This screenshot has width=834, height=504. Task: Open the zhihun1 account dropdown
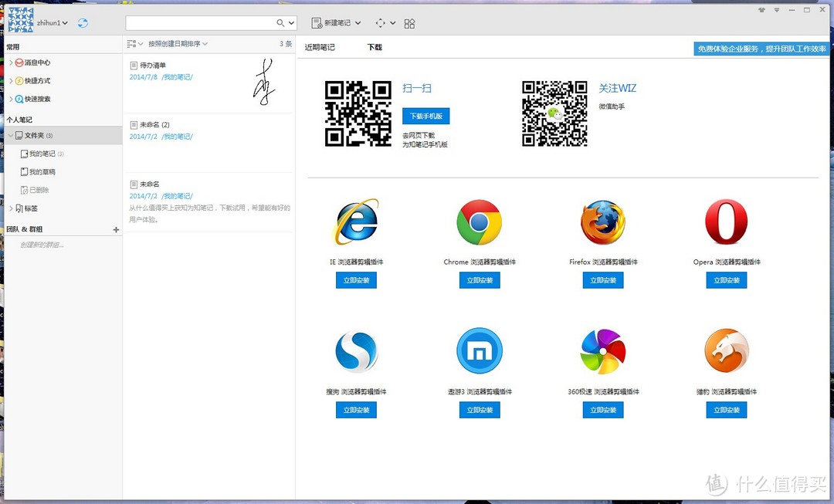[53, 23]
